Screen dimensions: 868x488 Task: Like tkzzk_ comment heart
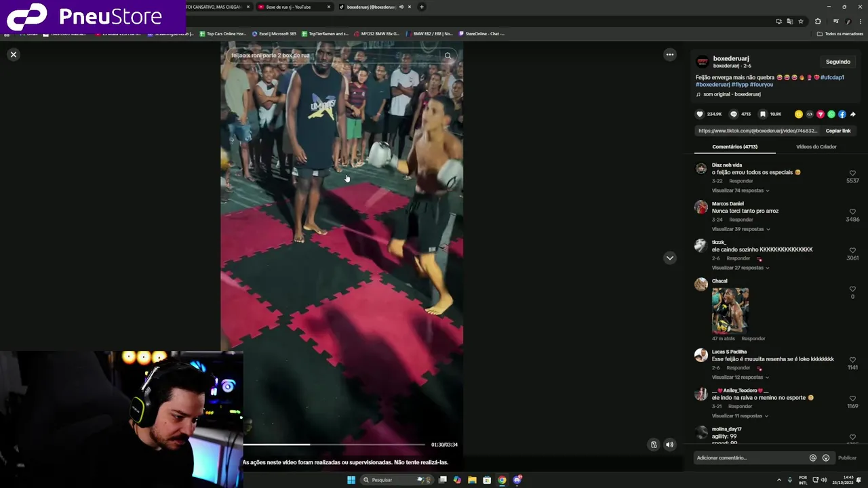tap(852, 250)
